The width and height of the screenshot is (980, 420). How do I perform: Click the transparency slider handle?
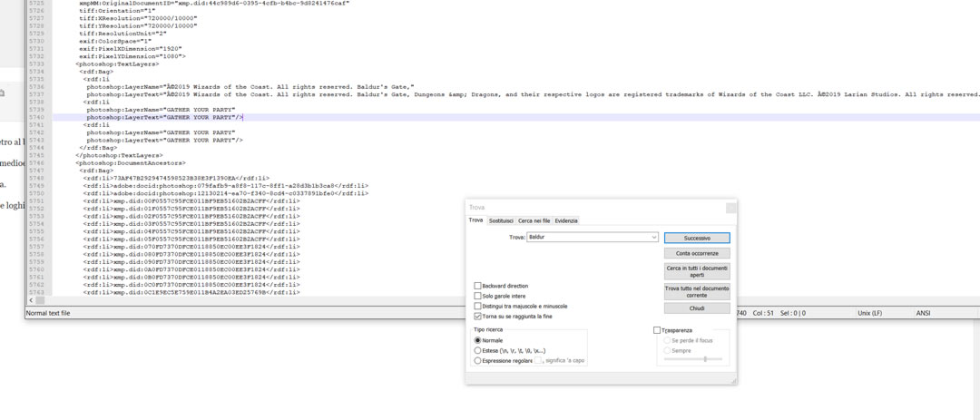tap(705, 359)
